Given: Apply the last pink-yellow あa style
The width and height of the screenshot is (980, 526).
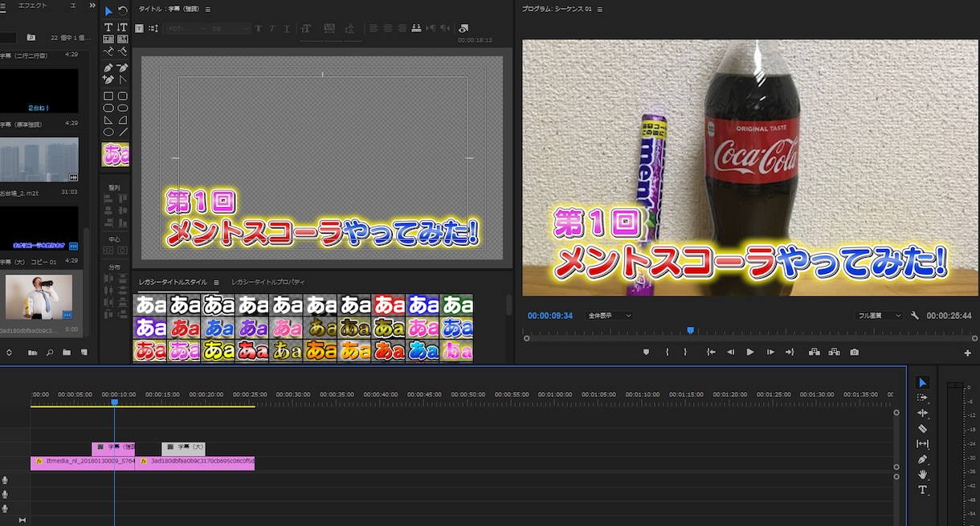Looking at the screenshot, I should click(x=457, y=351).
